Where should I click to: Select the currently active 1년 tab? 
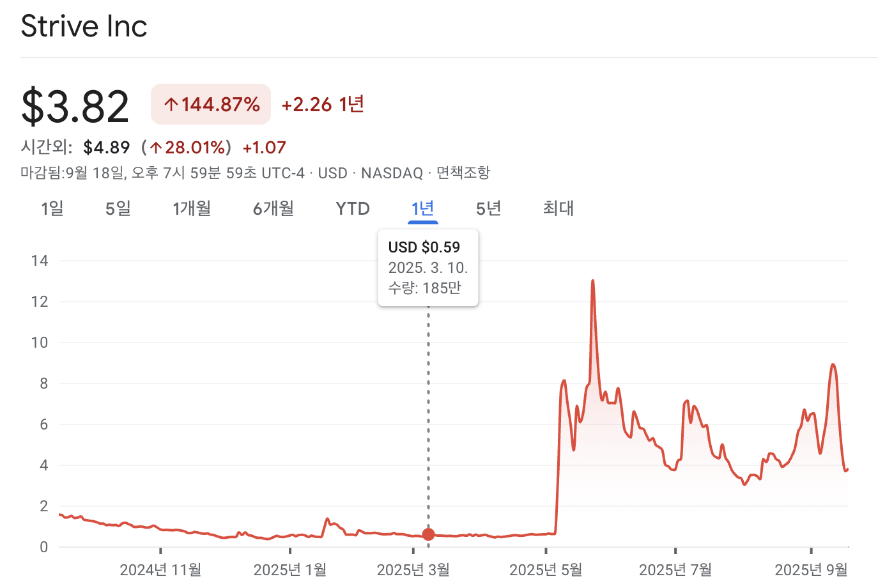[422, 208]
